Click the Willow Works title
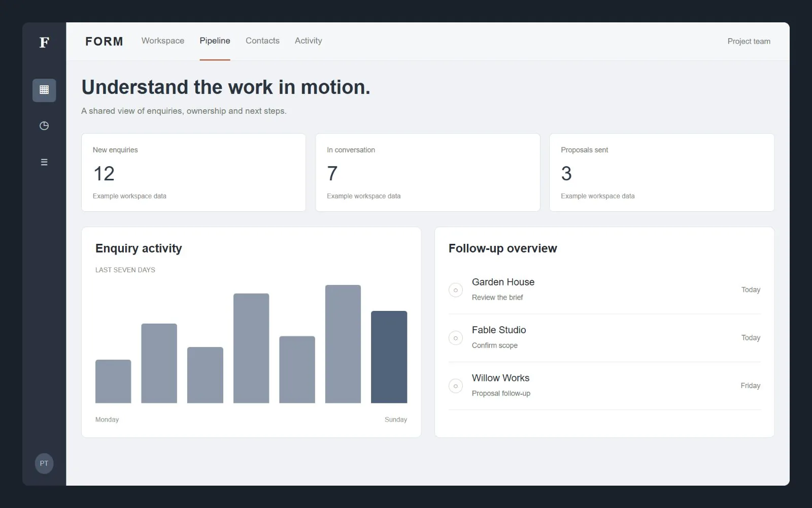The height and width of the screenshot is (508, 812). coord(500,378)
